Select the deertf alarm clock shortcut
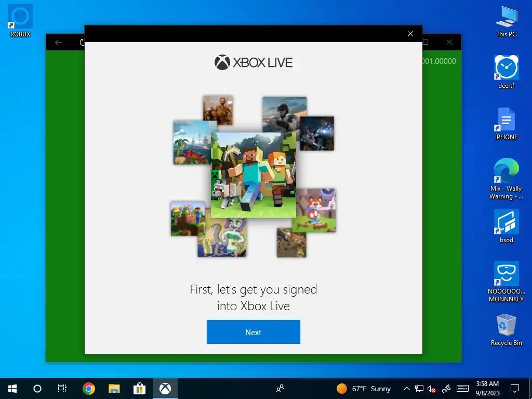The image size is (532, 399). 506,72
